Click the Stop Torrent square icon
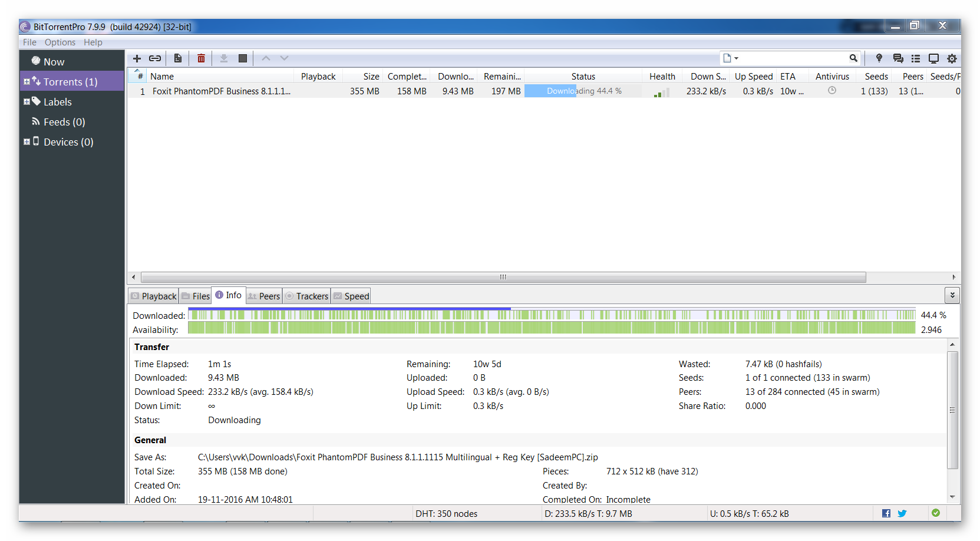 [242, 58]
